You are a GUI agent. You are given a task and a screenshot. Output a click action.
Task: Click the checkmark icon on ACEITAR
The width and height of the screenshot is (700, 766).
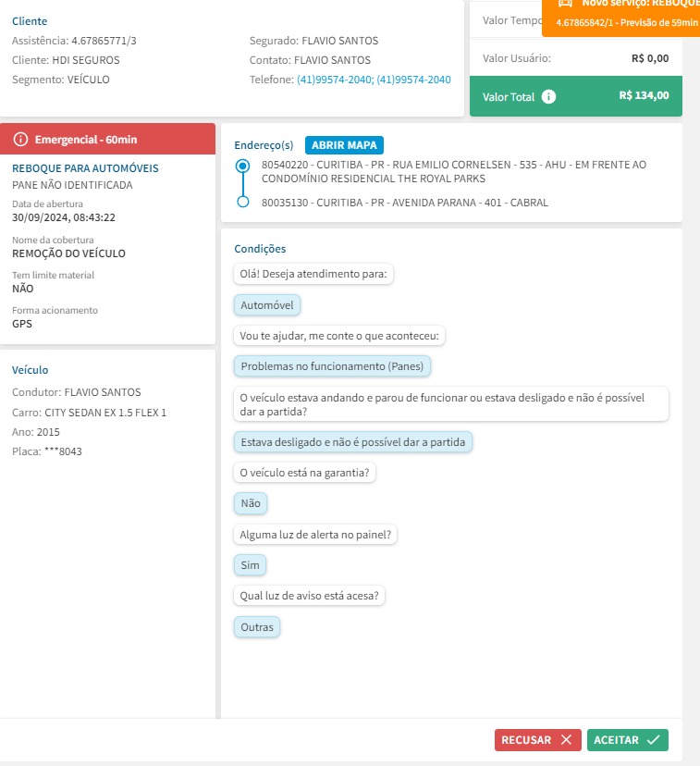653,740
